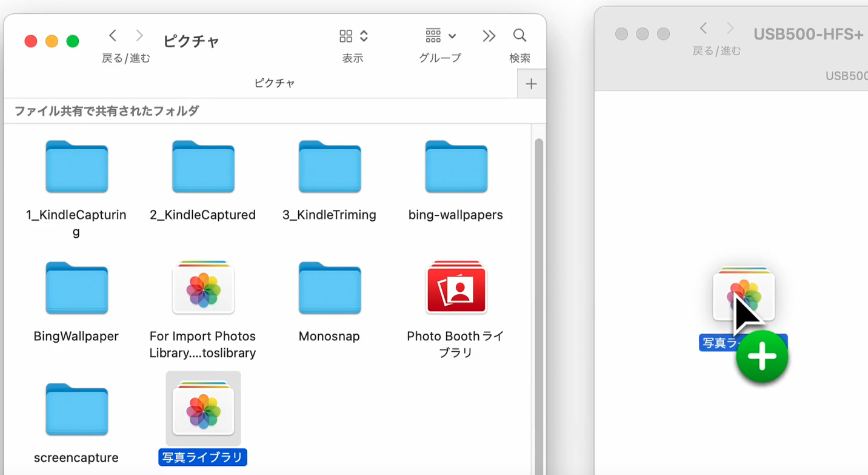Click the 戻る back arrow
The width and height of the screenshot is (868, 475).
(x=112, y=35)
